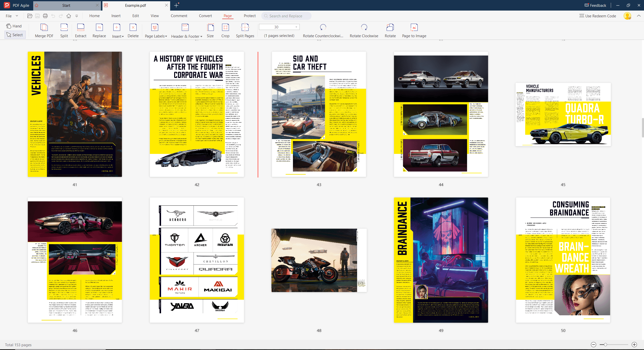Select page 49 Braindance thumbnail
644x350 pixels.
pos(441,260)
